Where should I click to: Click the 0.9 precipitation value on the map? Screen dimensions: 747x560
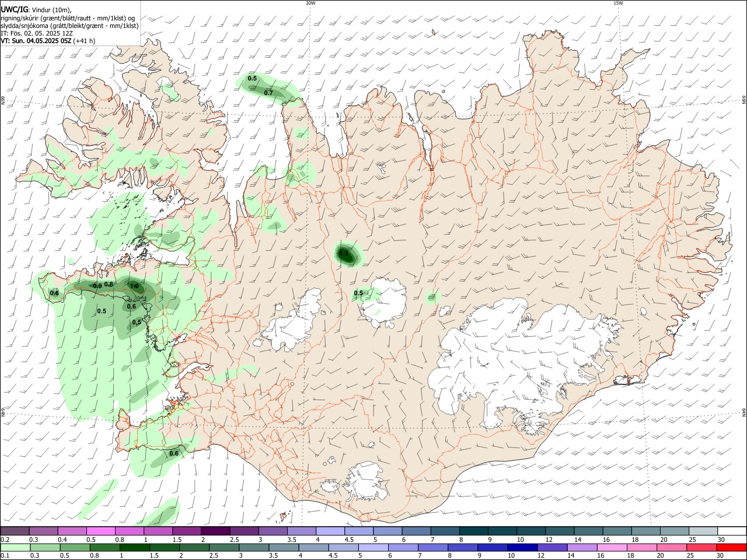tap(97, 286)
